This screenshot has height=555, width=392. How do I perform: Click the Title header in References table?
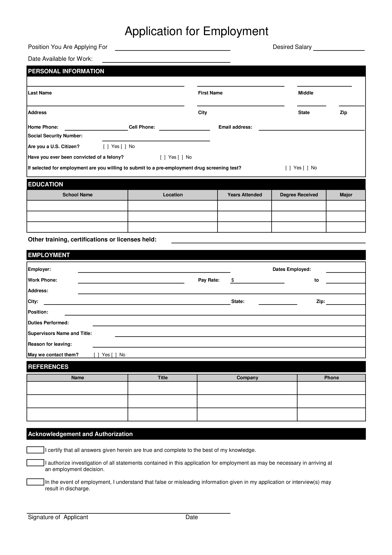pyautogui.click(x=163, y=377)
